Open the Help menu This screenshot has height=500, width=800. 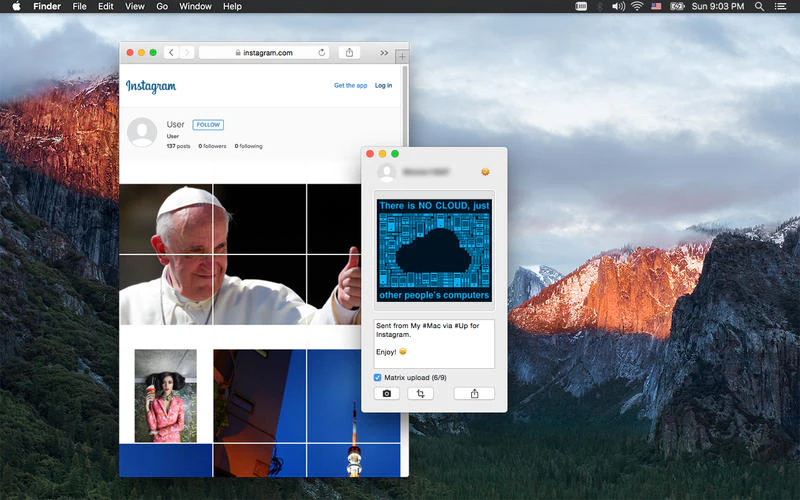point(232,6)
